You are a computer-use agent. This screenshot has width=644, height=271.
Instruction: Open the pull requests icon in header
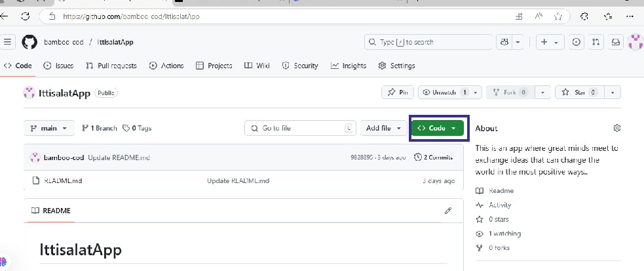(x=596, y=42)
